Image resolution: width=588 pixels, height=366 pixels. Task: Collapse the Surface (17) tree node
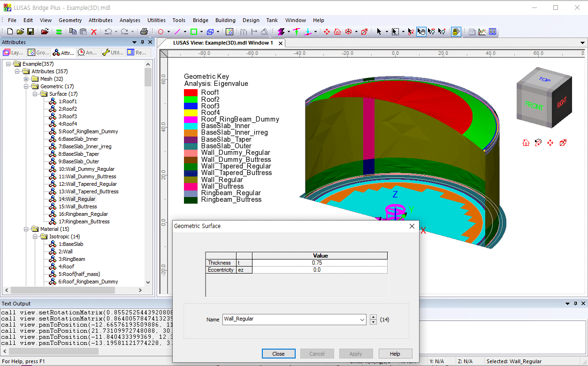click(36, 94)
